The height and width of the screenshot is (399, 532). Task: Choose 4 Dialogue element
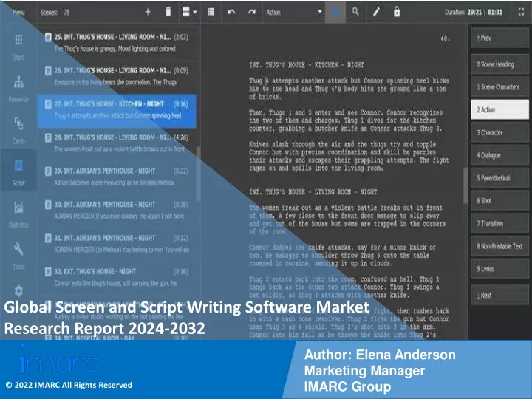click(499, 155)
